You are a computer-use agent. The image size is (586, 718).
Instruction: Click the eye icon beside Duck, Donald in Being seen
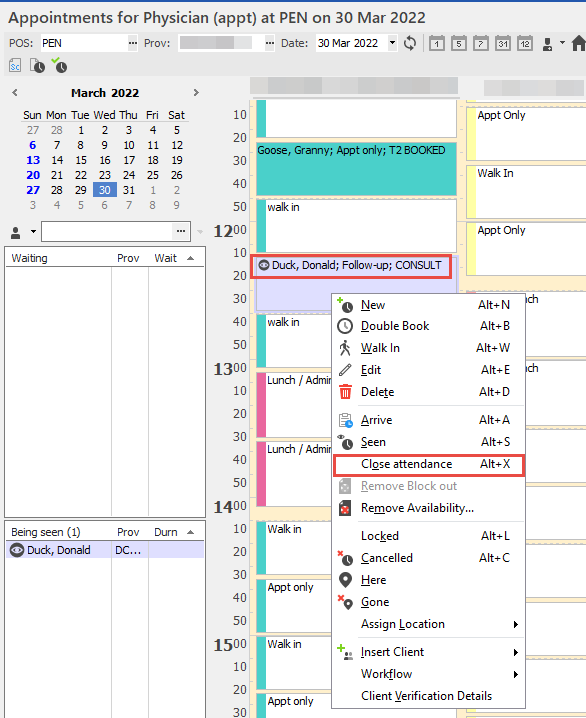pos(17,550)
